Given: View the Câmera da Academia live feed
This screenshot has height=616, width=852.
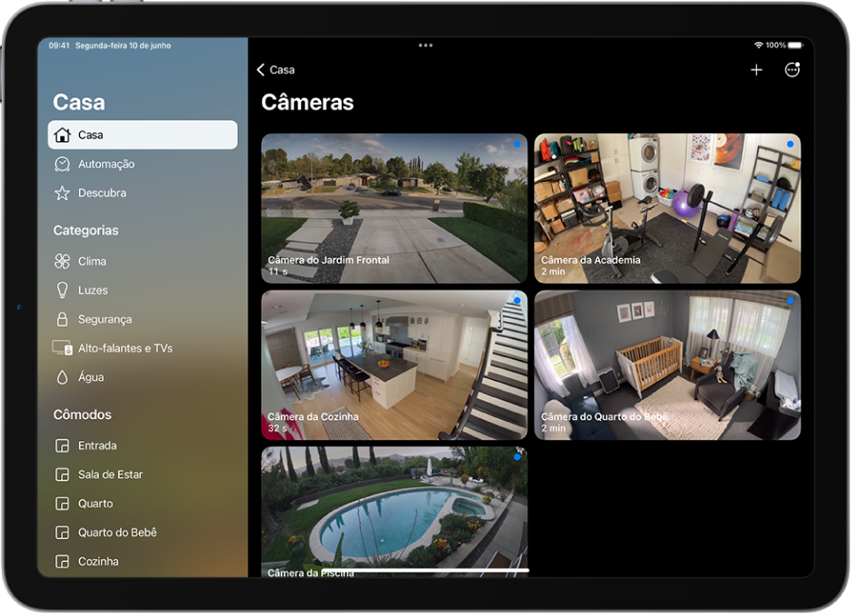Looking at the screenshot, I should pos(667,208).
